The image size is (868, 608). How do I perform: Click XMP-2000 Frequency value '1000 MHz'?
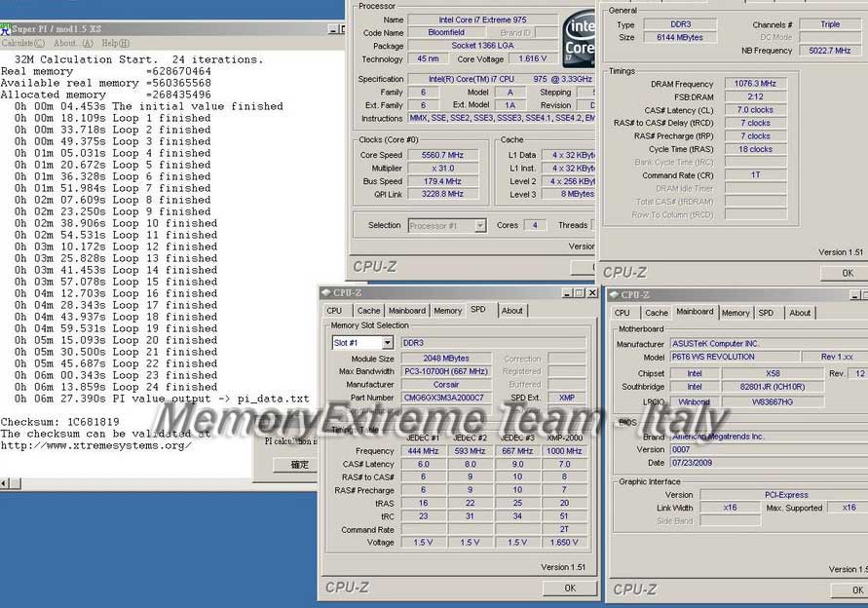pos(564,451)
